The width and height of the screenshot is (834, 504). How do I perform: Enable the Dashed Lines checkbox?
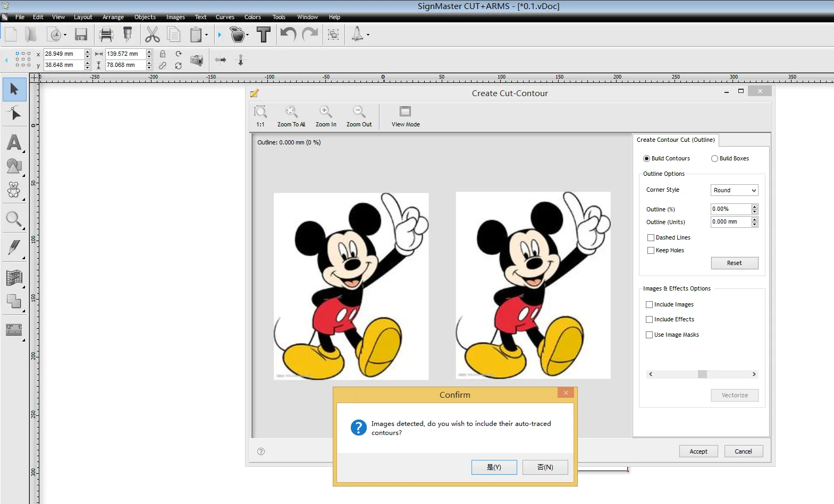(x=651, y=238)
